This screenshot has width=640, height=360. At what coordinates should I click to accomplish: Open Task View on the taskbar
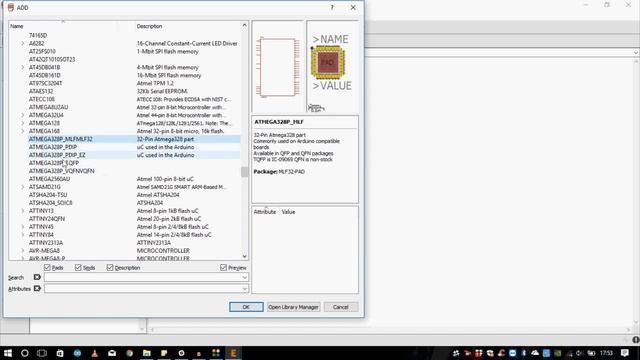point(42,353)
